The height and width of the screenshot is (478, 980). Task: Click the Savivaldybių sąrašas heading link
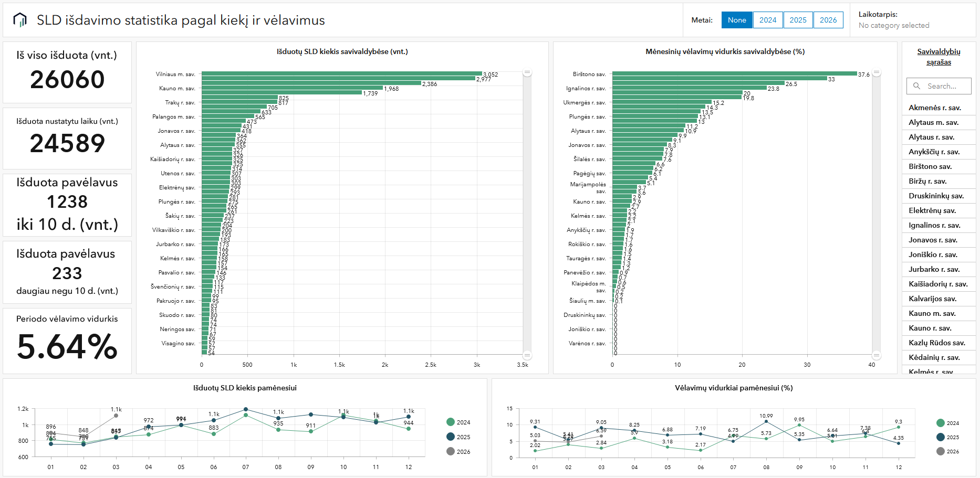[x=939, y=57]
